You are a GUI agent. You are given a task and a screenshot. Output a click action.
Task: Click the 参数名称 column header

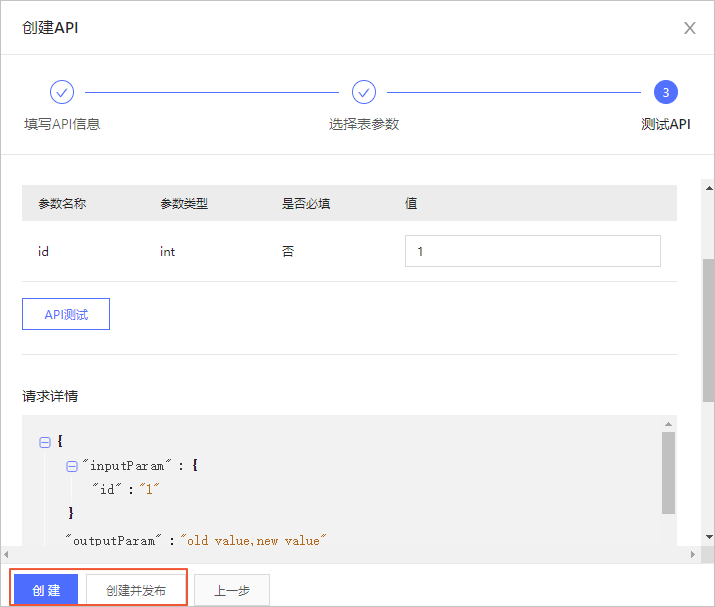(x=62, y=203)
